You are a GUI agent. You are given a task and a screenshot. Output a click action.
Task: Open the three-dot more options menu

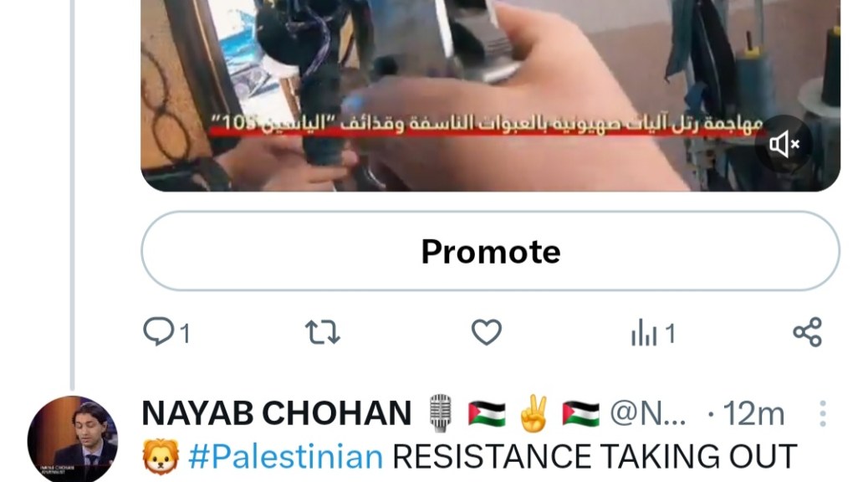pyautogui.click(x=823, y=414)
